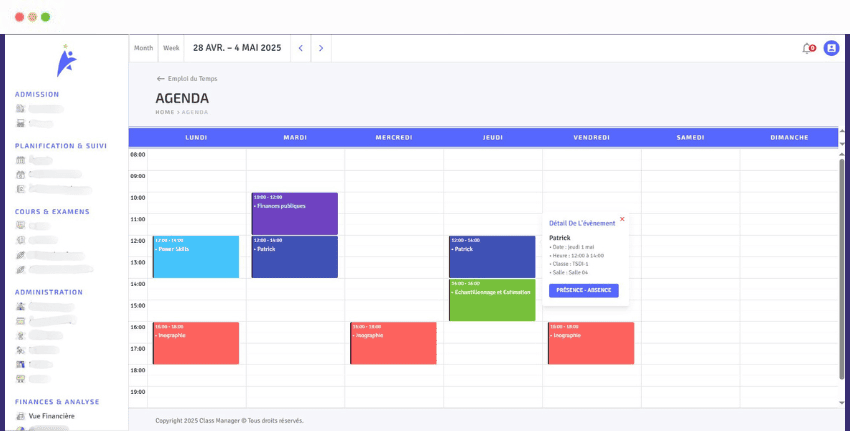Click the macOS green maximize window button
This screenshot has height=431, width=850.
point(45,17)
